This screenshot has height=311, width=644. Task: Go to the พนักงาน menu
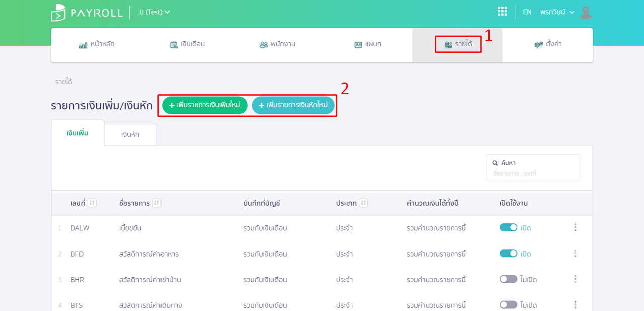coord(277,44)
